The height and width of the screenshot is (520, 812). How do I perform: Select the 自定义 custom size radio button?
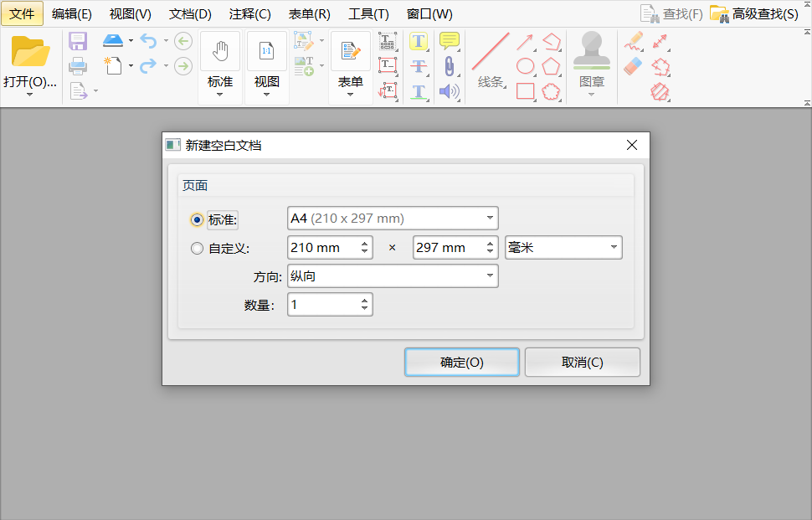pyautogui.click(x=197, y=249)
